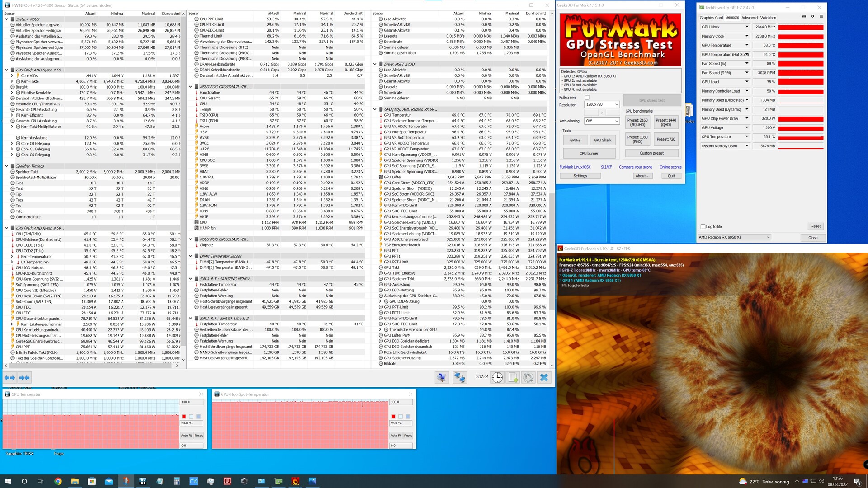Click the expand columns arrows icon
This screenshot has width=868, height=488.
[9, 378]
